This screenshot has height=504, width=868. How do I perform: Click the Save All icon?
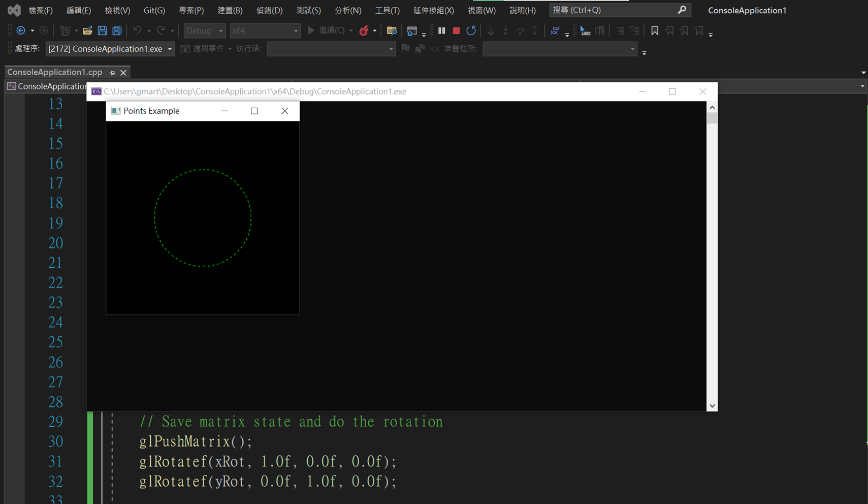[117, 31]
